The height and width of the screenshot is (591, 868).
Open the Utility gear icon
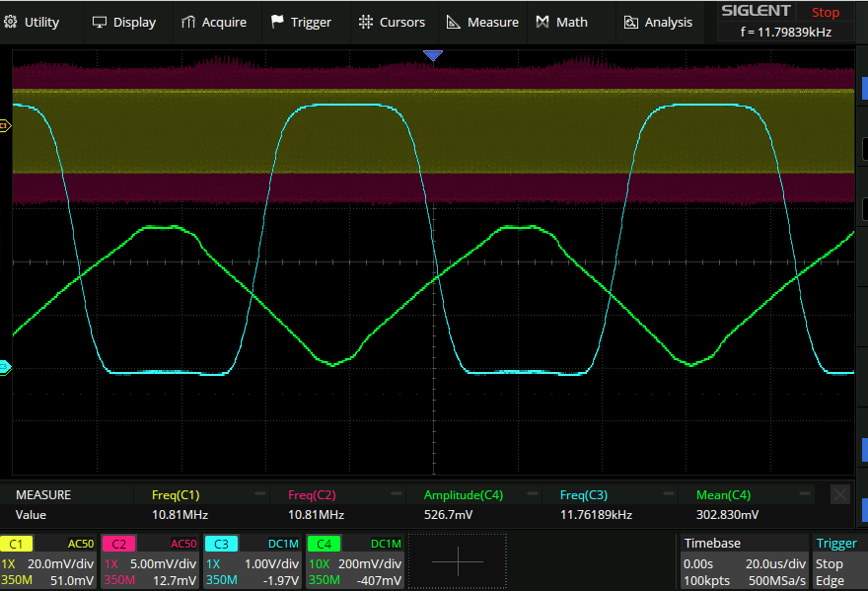pos(11,22)
